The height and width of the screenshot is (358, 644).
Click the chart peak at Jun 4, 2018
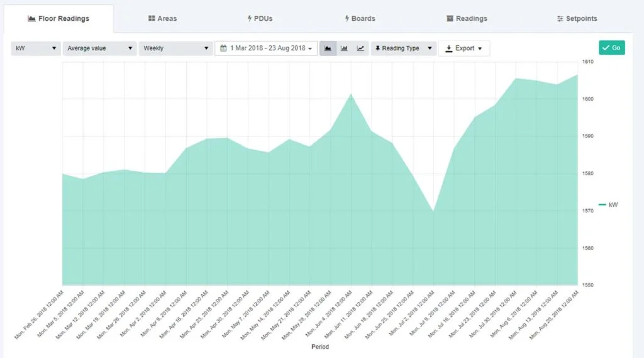point(351,94)
